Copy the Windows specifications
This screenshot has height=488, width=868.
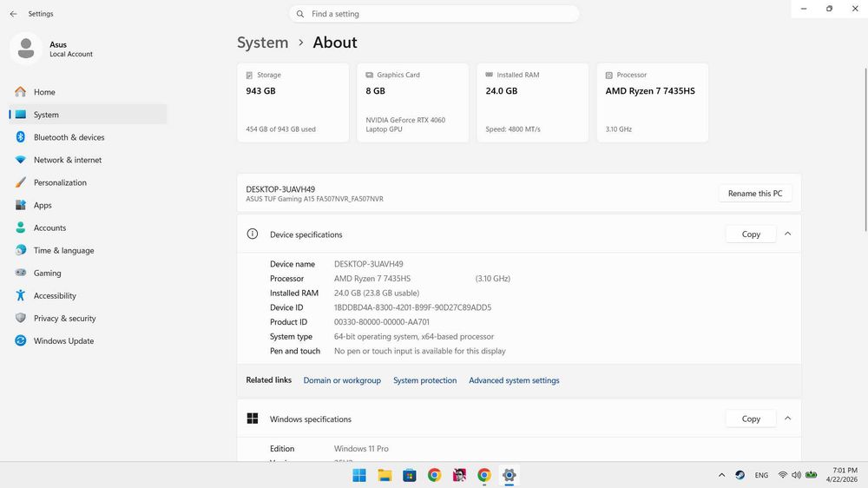751,419
